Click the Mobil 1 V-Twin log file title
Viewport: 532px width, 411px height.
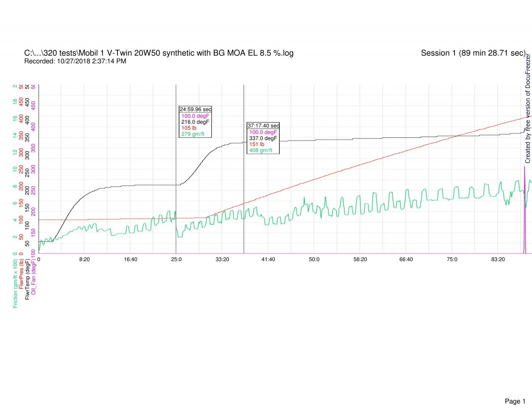159,53
